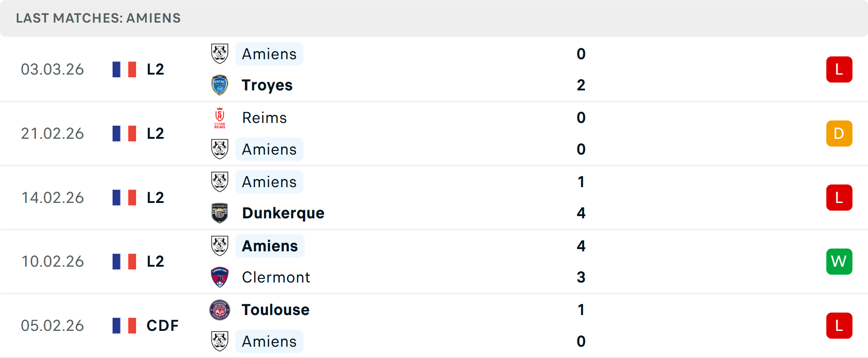This screenshot has width=868, height=358.
Task: Click the French flag beside CDF
Action: 124,325
